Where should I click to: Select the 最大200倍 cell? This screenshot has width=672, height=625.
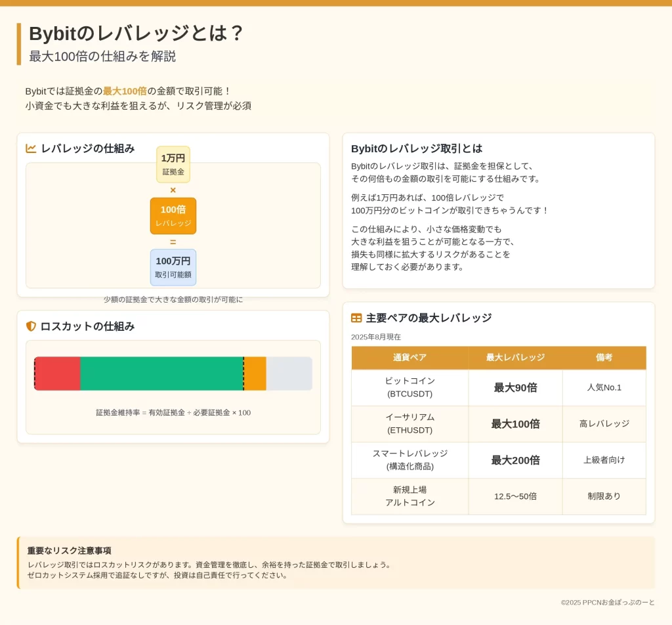point(515,460)
